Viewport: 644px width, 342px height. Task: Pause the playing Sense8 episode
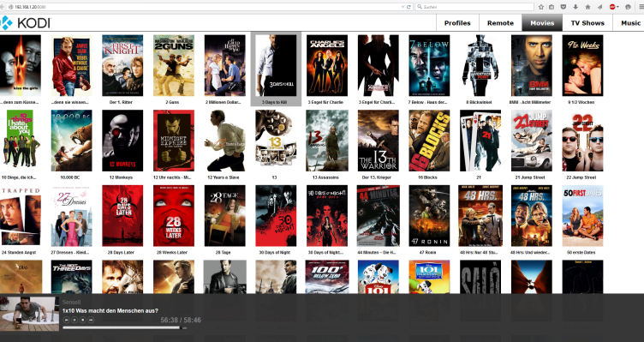75,320
